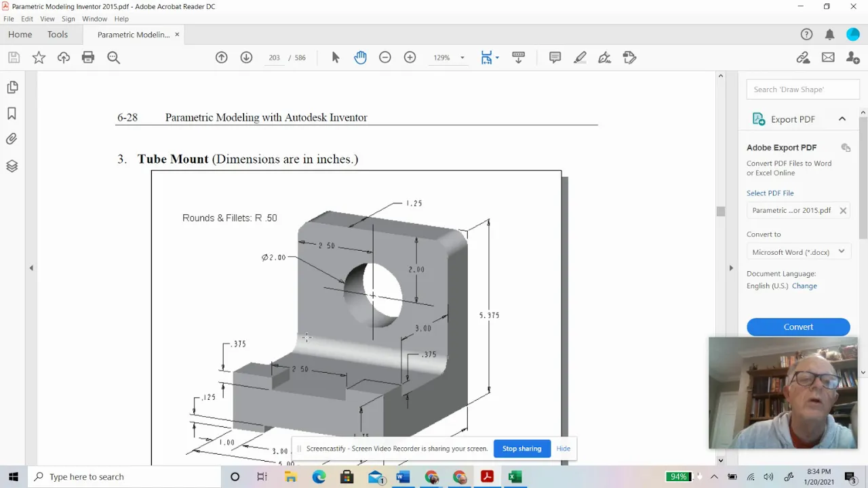Add document to starred (star icon)
Image resolution: width=868 pixels, height=488 pixels.
pyautogui.click(x=39, y=58)
